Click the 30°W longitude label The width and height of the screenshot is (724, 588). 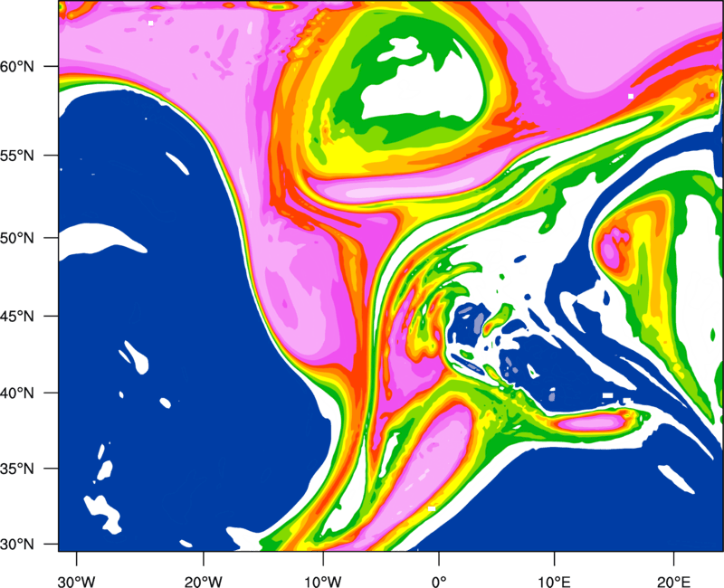77,582
